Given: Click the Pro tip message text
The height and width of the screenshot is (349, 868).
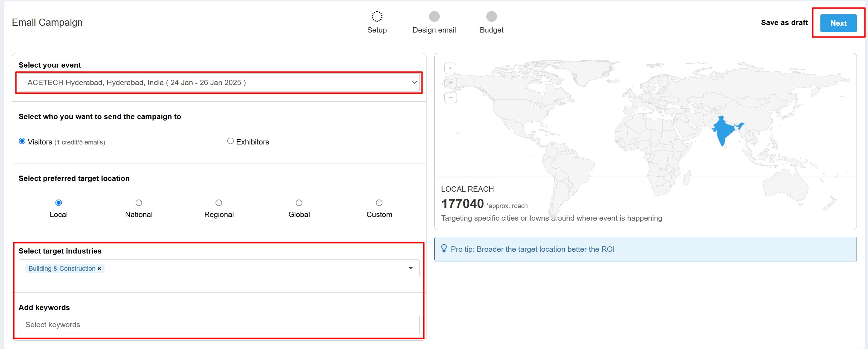Looking at the screenshot, I should point(532,249).
